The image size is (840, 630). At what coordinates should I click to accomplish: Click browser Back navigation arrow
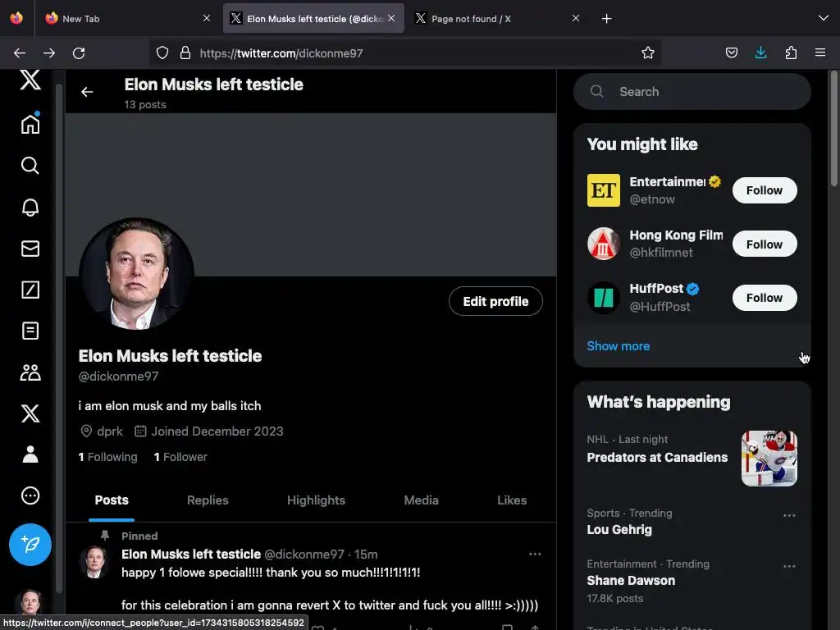pyautogui.click(x=20, y=53)
